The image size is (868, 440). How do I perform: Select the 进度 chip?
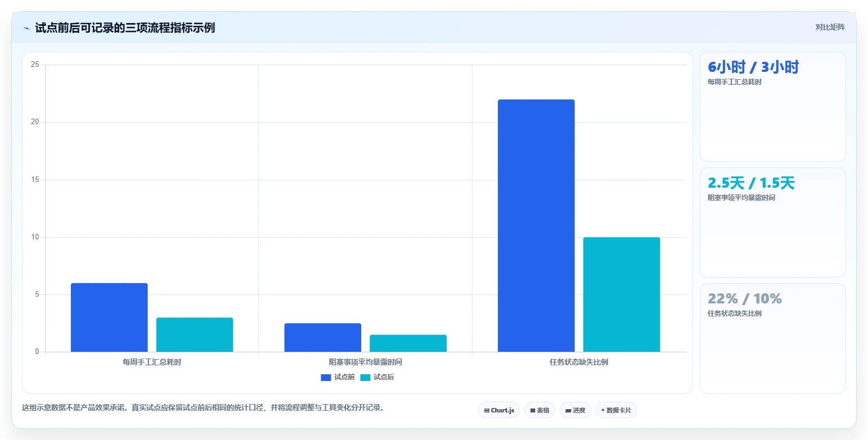tap(575, 410)
